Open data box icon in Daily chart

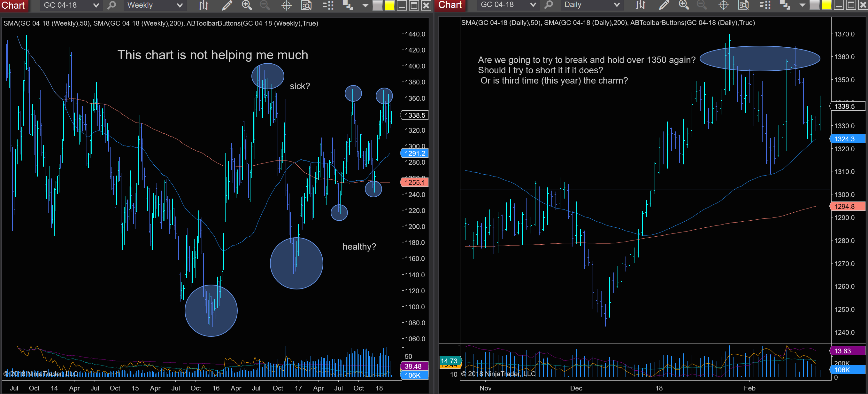743,5
